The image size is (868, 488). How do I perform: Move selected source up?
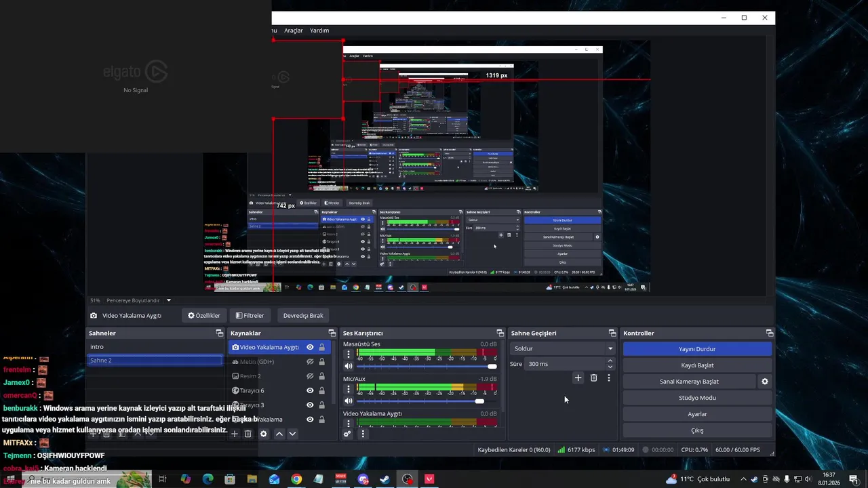(279, 434)
